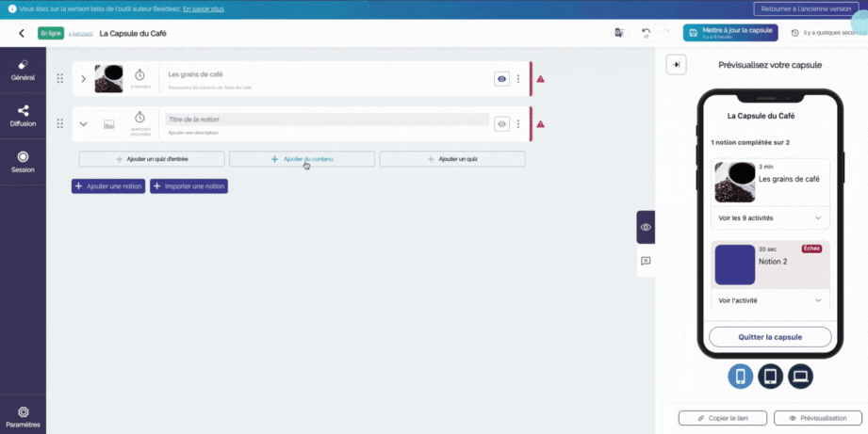Screen dimensions: 868x434
Task: Open the three-dot menu of untitled notion
Action: (x=518, y=124)
